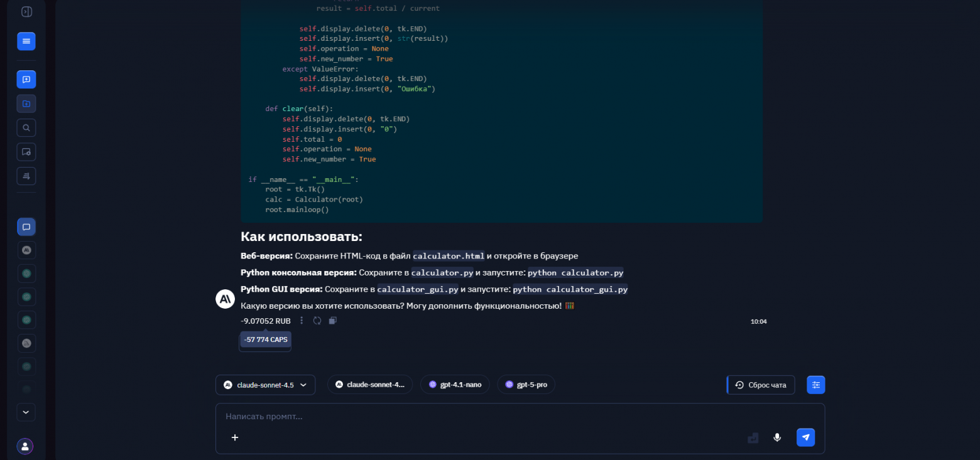980x460 pixels.
Task: Click the Python GUI версия: label
Action: (281, 289)
